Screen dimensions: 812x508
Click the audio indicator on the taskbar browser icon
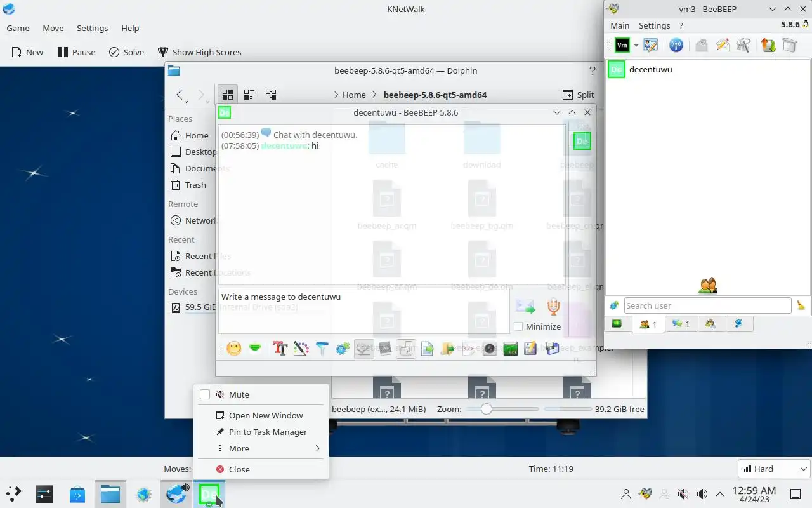coord(185,488)
